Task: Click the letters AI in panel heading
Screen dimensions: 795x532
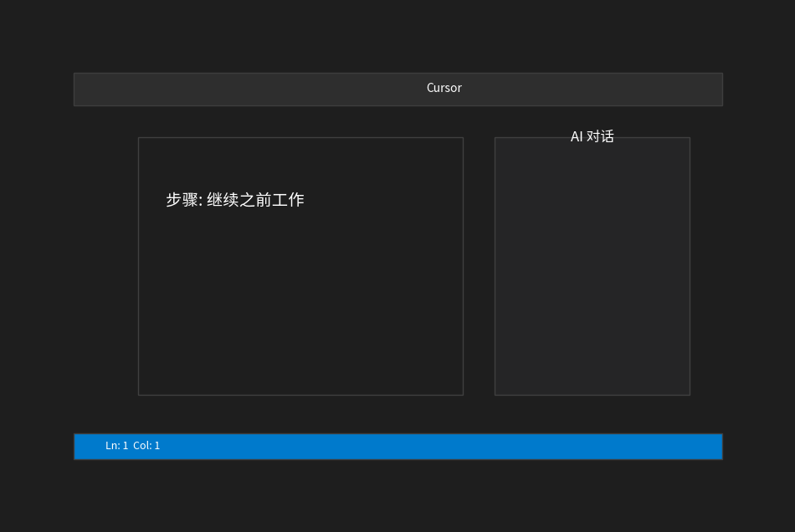Action: pyautogui.click(x=577, y=136)
